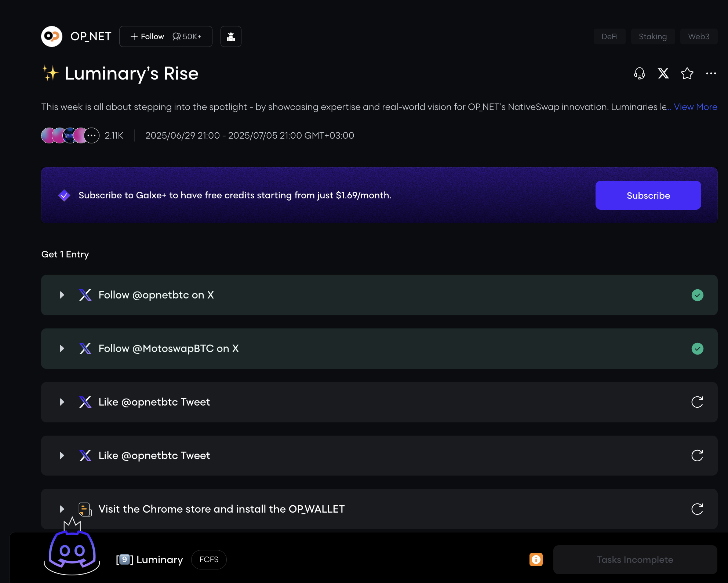728x583 pixels.
Task: Click the green check on Follow @opnetbtc
Action: coord(697,295)
